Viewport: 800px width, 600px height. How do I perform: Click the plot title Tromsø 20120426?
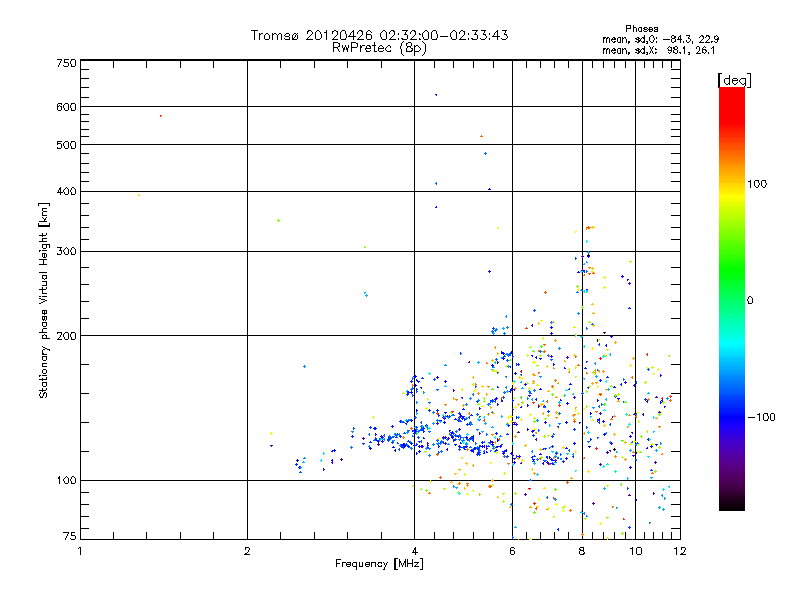click(x=379, y=35)
